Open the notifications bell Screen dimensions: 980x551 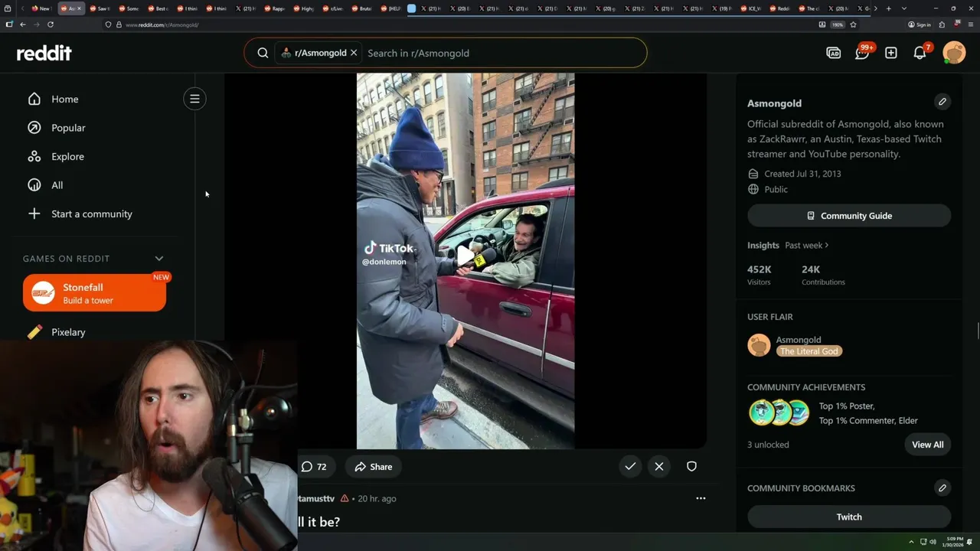coord(920,53)
